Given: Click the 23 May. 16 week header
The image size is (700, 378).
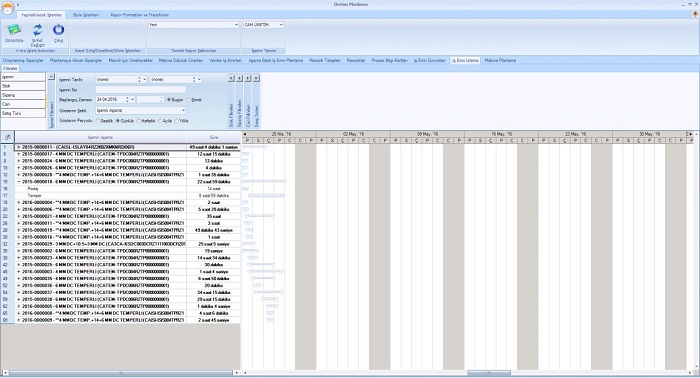Looking at the screenshot, I should tap(575, 134).
